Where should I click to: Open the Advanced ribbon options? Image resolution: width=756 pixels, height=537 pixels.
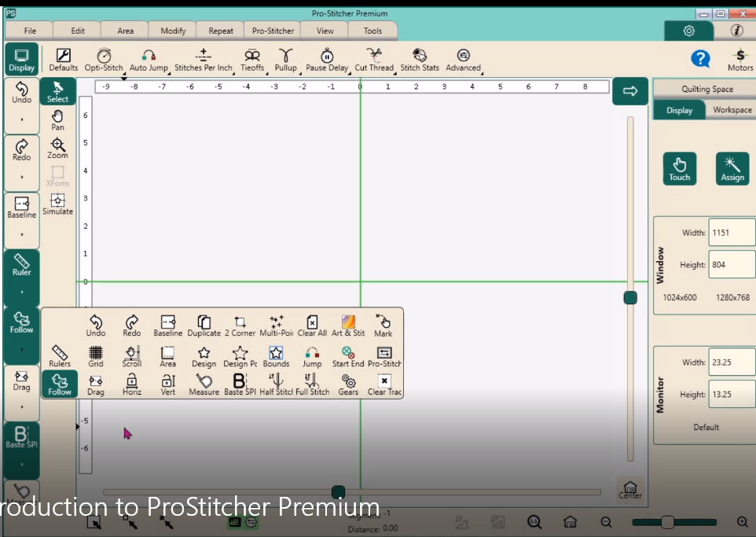463,60
